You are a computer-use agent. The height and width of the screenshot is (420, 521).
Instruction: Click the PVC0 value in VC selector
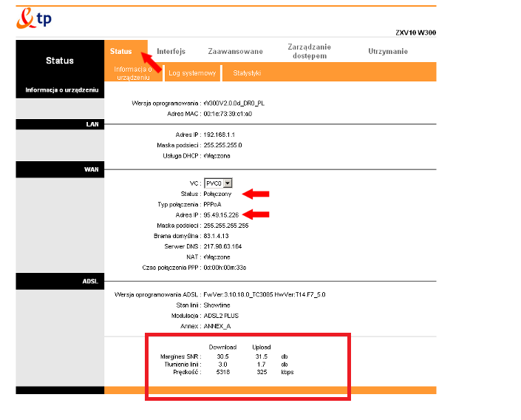pyautogui.click(x=214, y=183)
